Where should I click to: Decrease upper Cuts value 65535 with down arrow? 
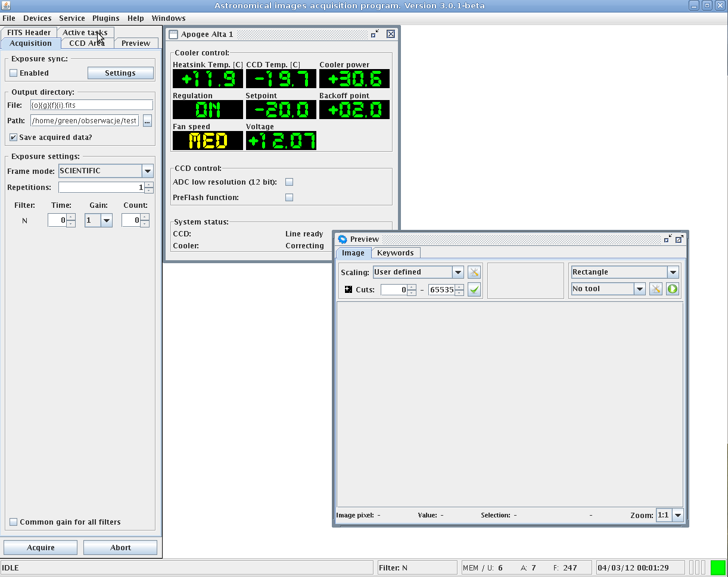459,293
